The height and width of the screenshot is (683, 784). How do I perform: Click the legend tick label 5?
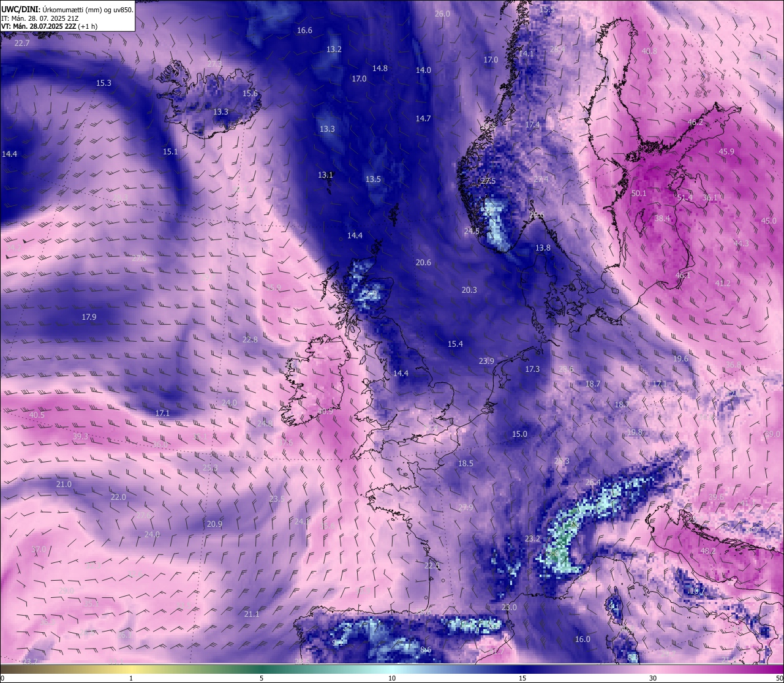point(262,678)
